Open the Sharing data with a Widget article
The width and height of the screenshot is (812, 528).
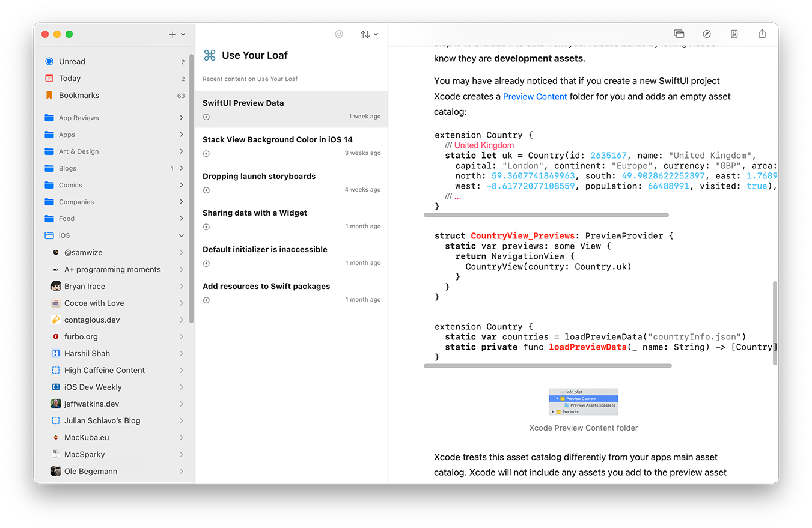(292, 219)
